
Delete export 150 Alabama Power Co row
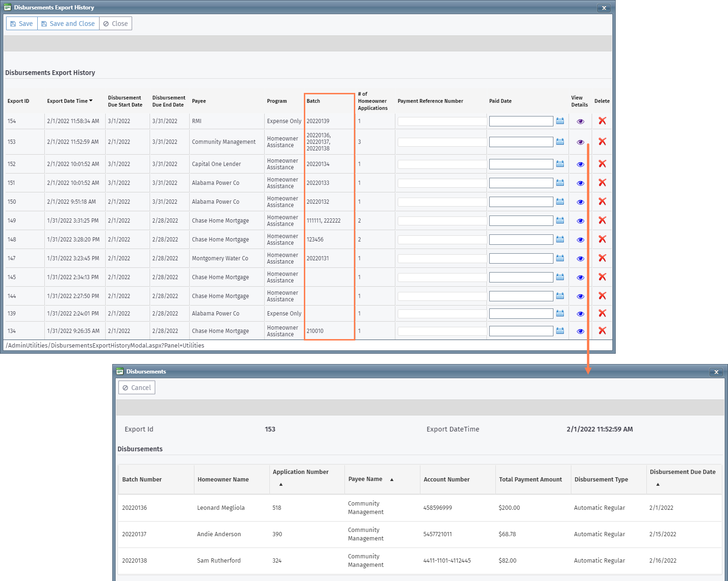tap(602, 201)
